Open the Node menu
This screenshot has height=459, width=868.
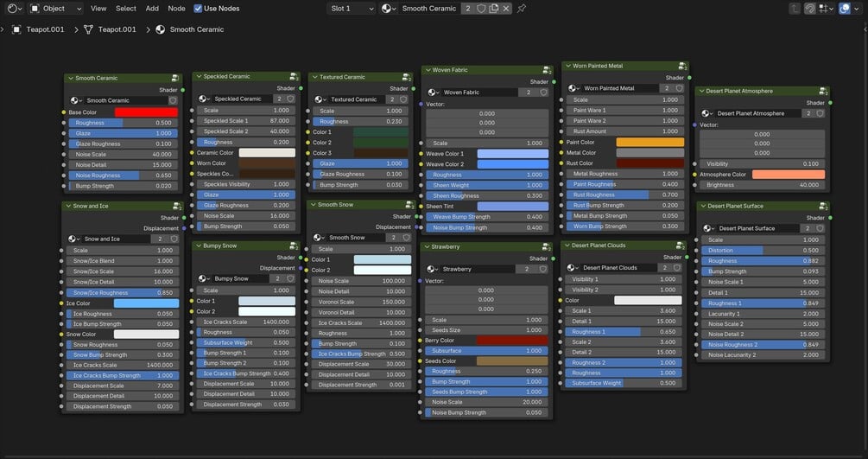pos(176,9)
